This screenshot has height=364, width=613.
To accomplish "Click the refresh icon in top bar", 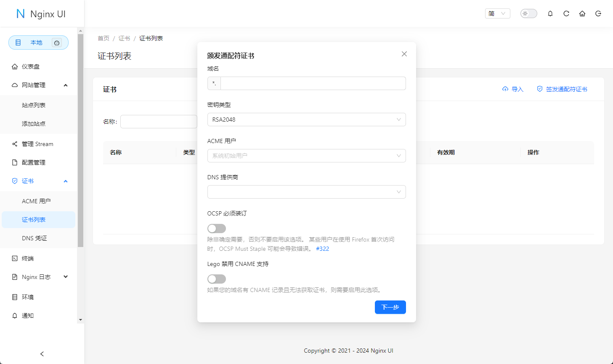I will point(566,13).
